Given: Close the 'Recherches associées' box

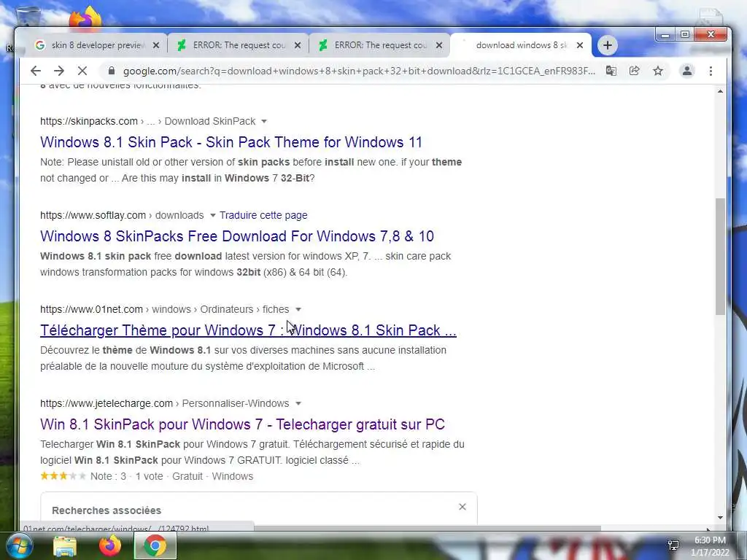Looking at the screenshot, I should point(462,507).
